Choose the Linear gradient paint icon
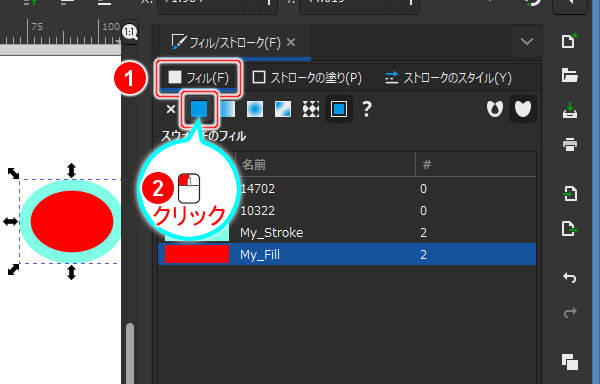Screen dimensions: 600x384 (227, 109)
